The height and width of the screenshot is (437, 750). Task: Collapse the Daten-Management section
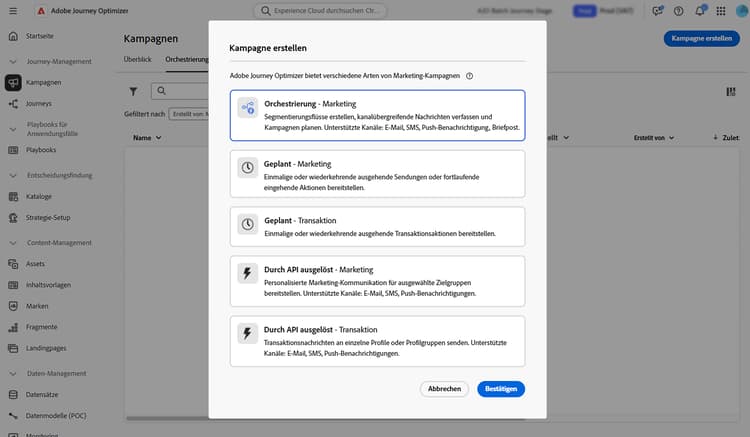[13, 373]
